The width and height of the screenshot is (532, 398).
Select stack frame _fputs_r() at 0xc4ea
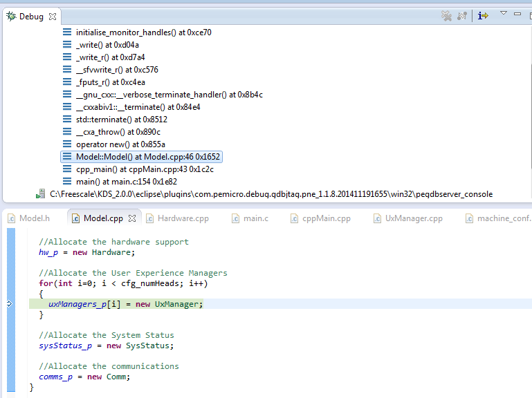[111, 82]
